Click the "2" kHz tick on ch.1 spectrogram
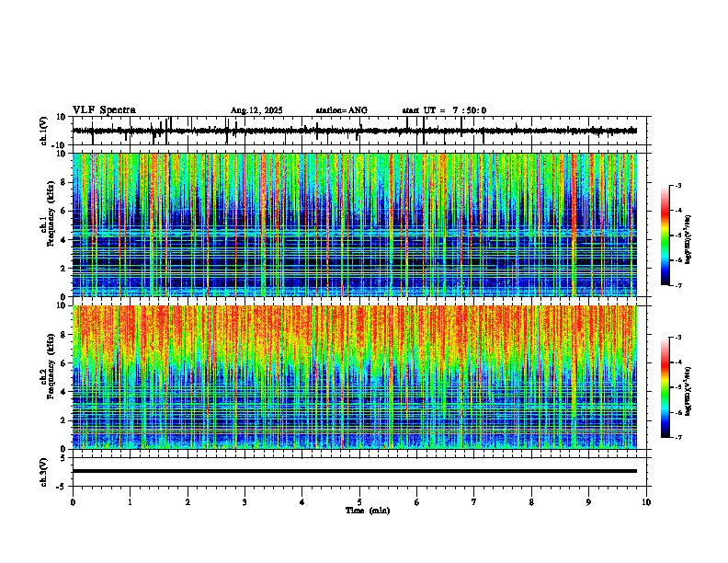Viewport: 728px width, 563px height. coord(64,269)
